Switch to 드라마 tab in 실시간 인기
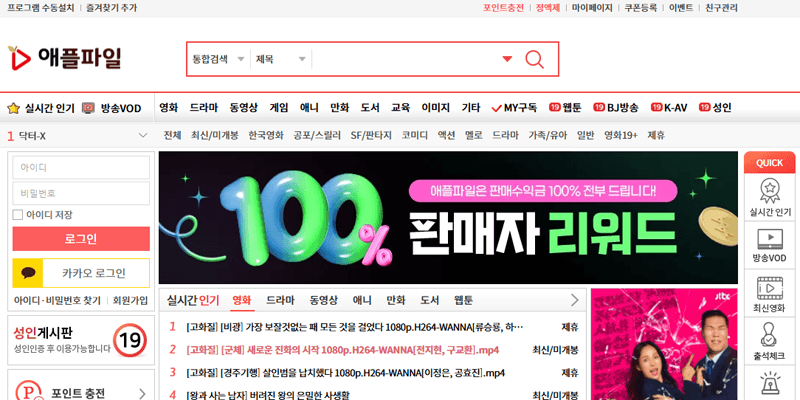The image size is (800, 400). [281, 301]
